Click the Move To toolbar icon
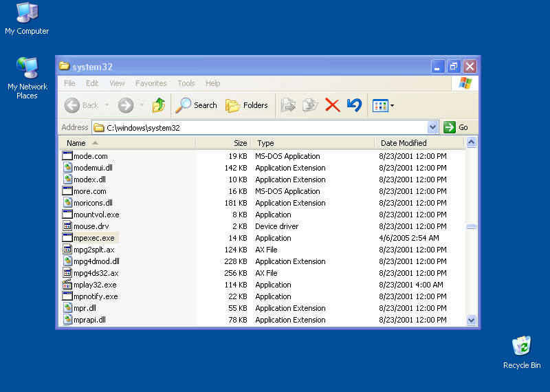550x392 pixels. [288, 105]
